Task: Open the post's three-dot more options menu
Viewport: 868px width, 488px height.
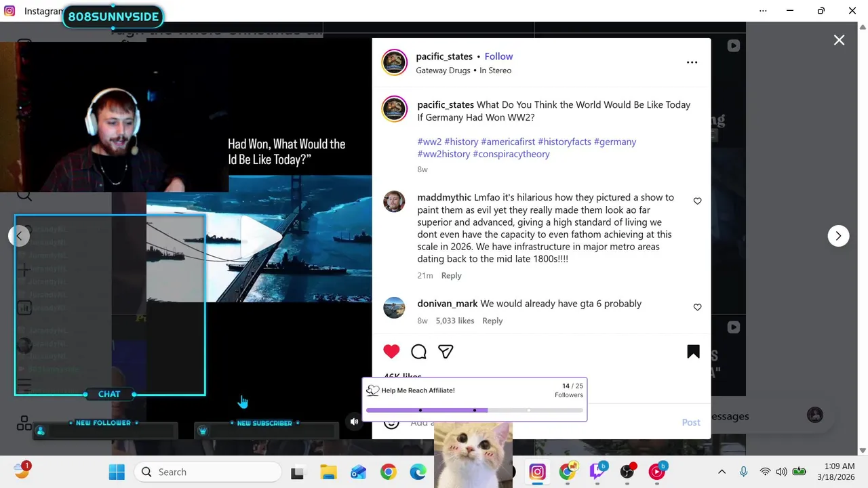Action: [x=692, y=62]
